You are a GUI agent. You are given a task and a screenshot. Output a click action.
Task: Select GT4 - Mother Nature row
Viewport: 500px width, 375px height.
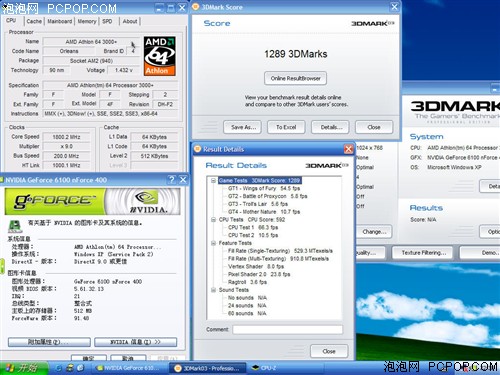click(x=264, y=212)
